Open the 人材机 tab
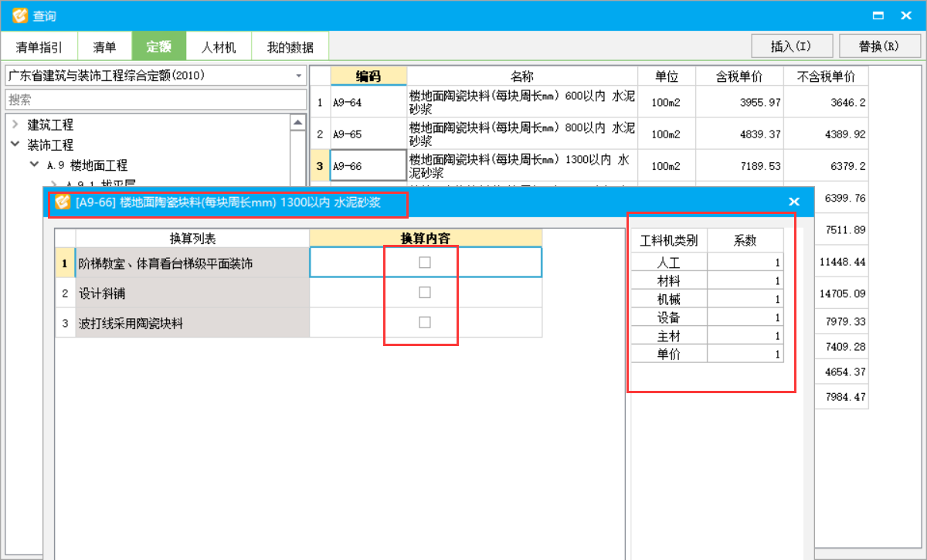The width and height of the screenshot is (927, 560). click(219, 47)
